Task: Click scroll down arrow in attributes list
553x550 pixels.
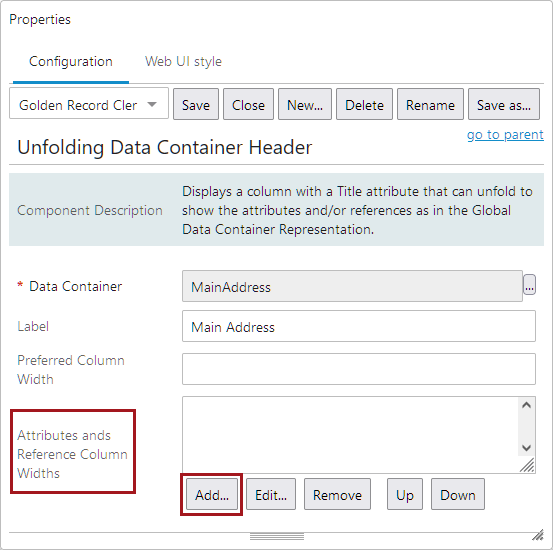Action: coord(526,448)
